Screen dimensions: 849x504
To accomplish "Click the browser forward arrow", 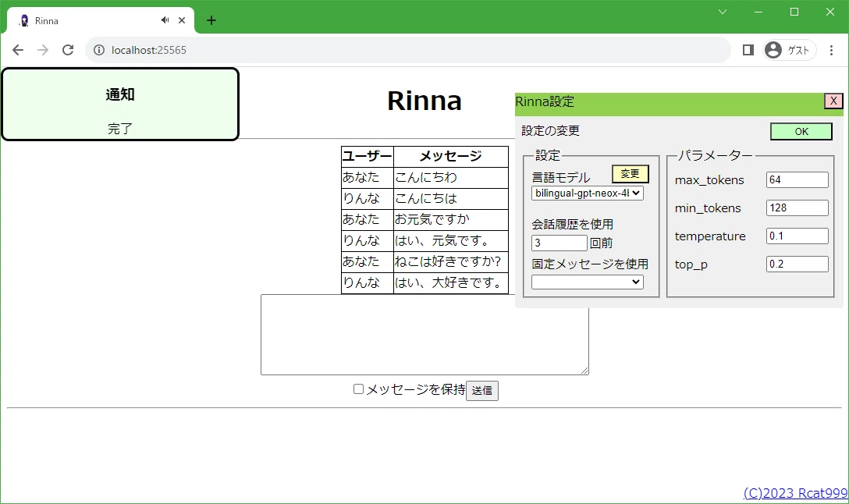I will tap(43, 51).
